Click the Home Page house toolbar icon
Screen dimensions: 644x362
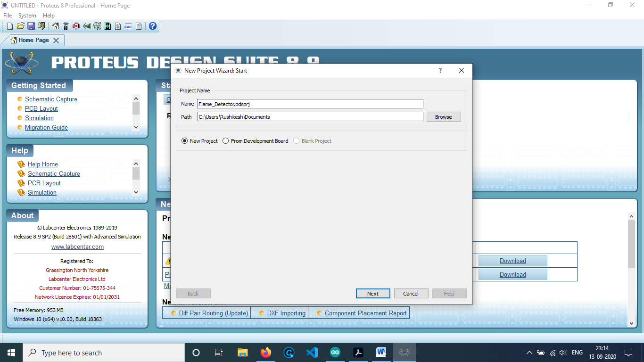click(x=56, y=26)
